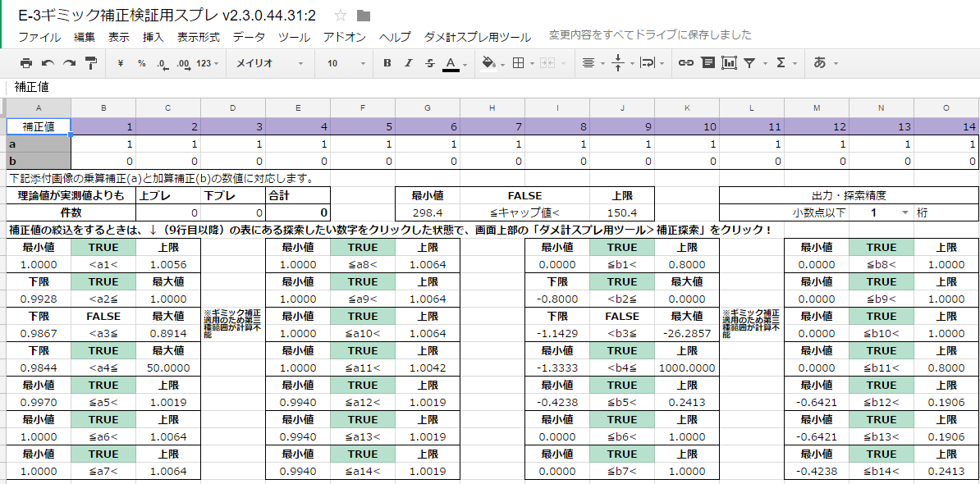Image resolution: width=980 pixels, height=484 pixels.
Task: Insert a chart from toolbar
Action: 728,63
